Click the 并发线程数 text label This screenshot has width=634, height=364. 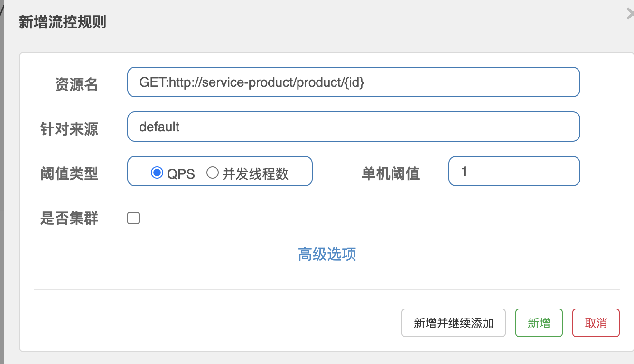(x=255, y=173)
